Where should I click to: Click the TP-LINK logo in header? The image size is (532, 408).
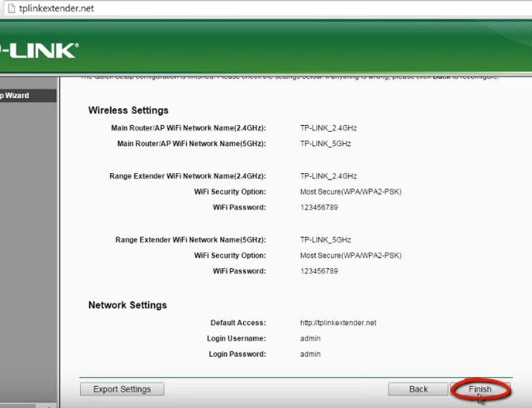[x=38, y=51]
